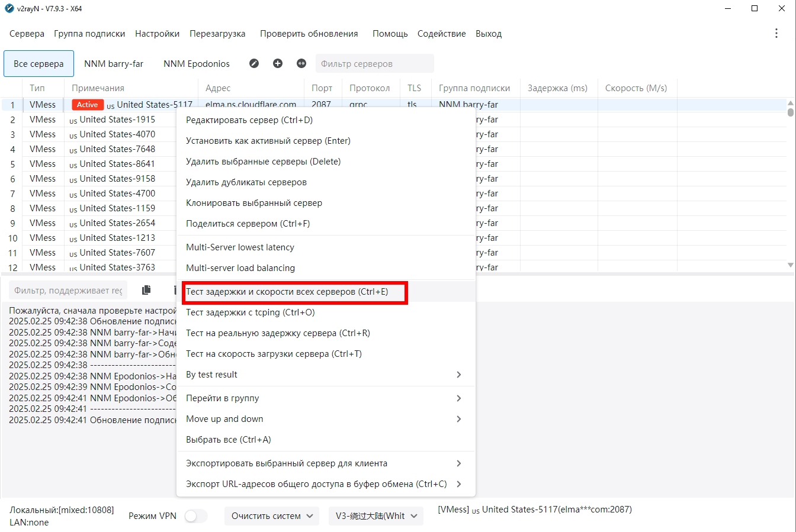Viewport: 796px width, 532px height.
Task: Choose Тест задержки и скорости всех серверов
Action: (x=326, y=292)
